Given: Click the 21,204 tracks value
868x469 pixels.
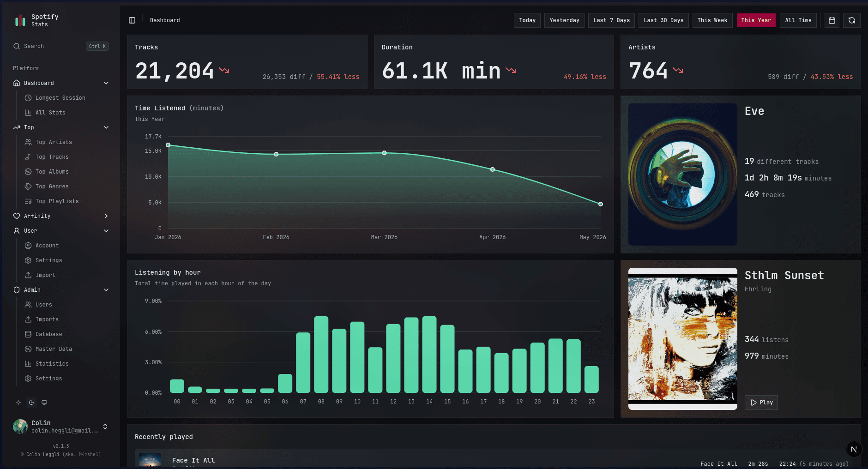Looking at the screenshot, I should coord(175,71).
